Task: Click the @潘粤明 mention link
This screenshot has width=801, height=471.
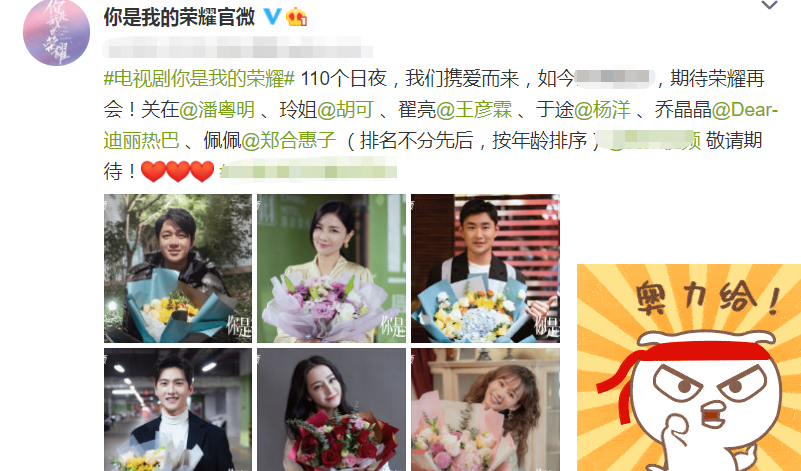Action: coord(217,110)
